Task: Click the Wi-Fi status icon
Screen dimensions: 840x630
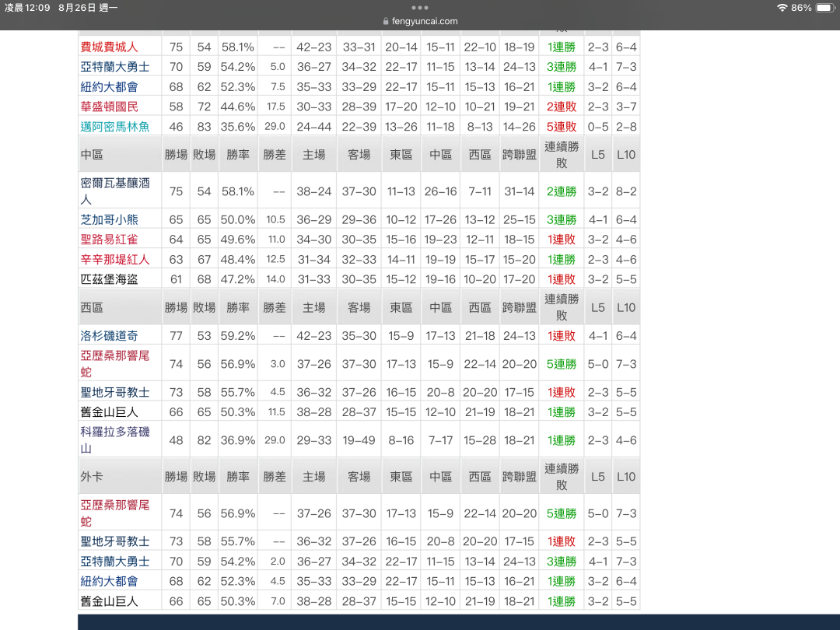Action: (x=782, y=8)
